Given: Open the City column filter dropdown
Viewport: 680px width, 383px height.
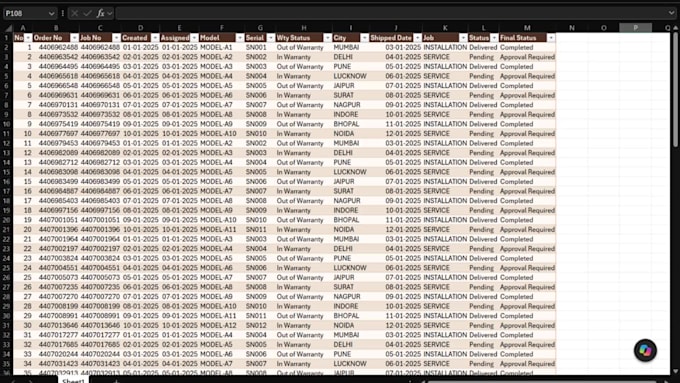Looking at the screenshot, I should tap(364, 38).
